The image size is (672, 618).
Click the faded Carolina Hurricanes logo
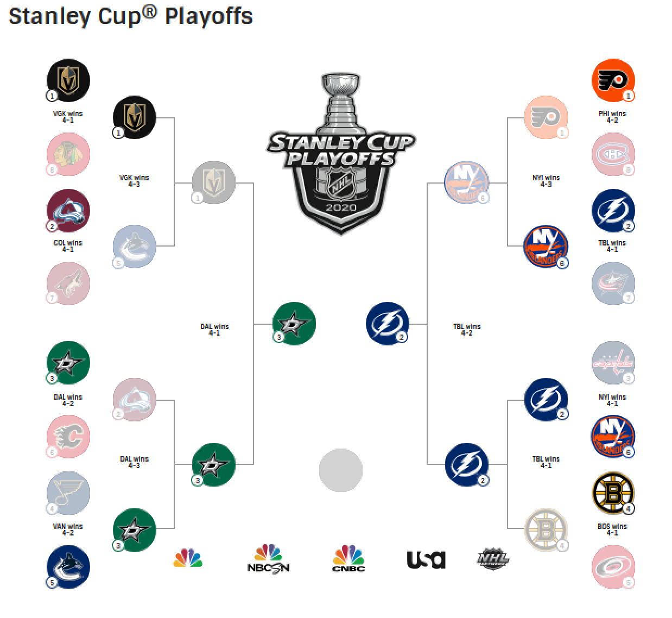pos(613,567)
